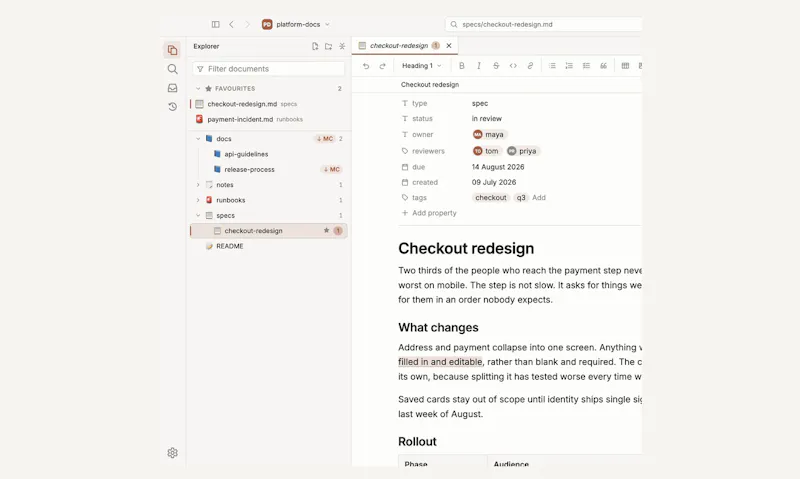Click the type value spec
This screenshot has height=479, width=800.
click(x=480, y=103)
